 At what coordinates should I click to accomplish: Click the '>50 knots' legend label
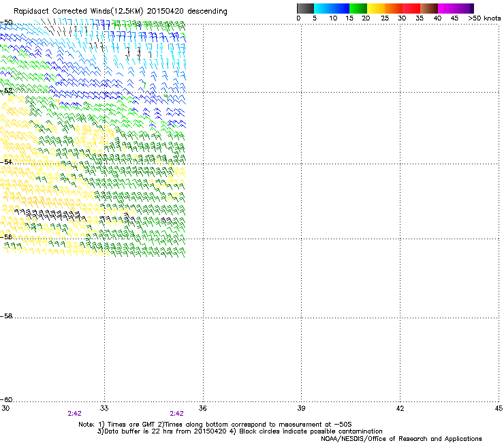484,18
